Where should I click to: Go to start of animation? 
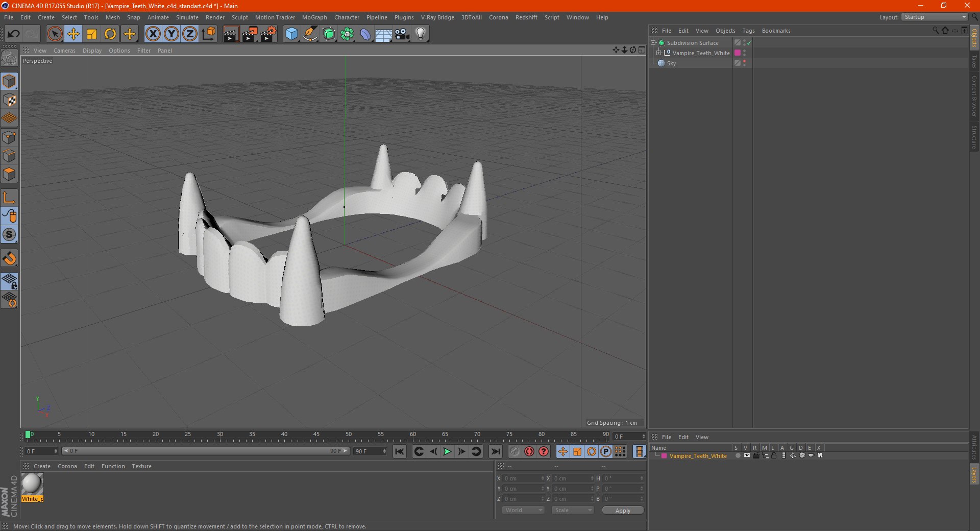400,451
